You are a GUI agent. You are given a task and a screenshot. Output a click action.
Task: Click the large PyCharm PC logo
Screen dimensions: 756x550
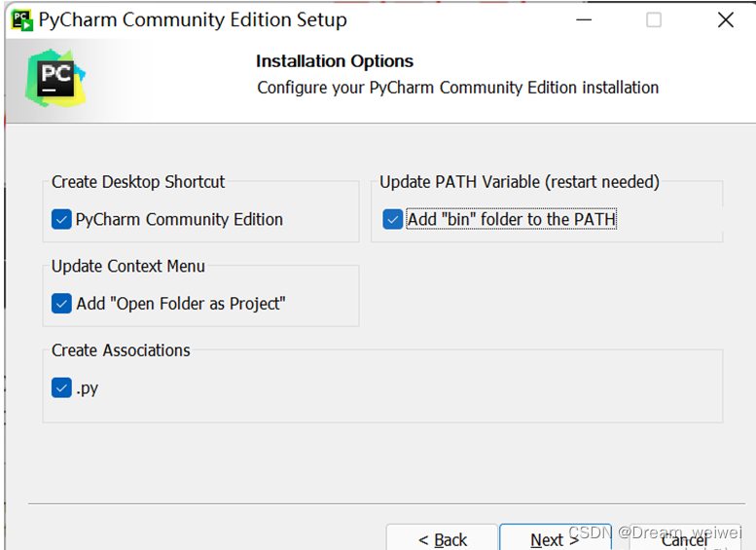[55, 78]
